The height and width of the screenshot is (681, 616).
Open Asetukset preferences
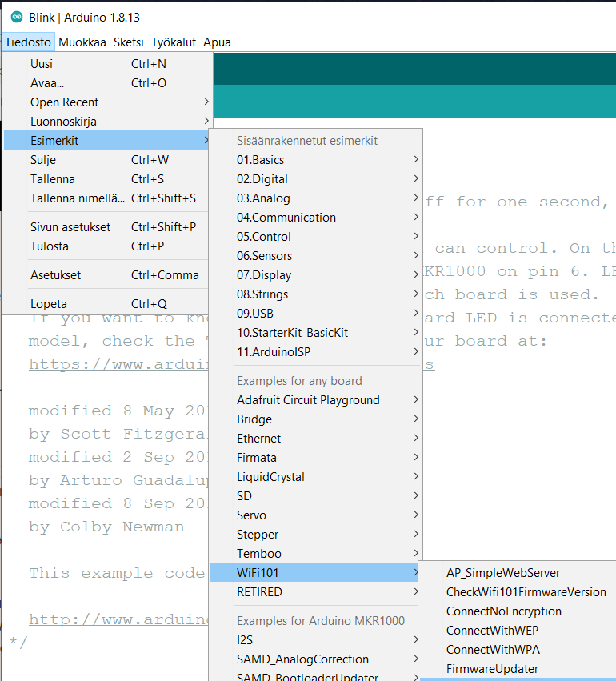107,275
